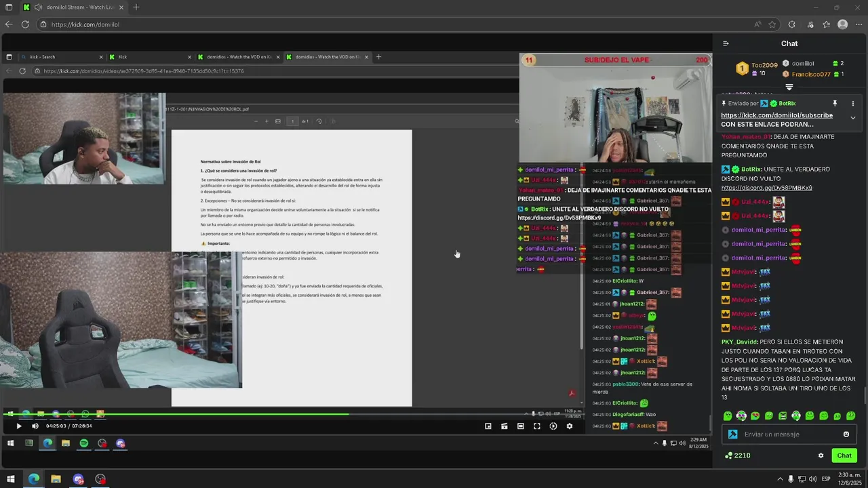Rotate the PDF page icon

[x=319, y=121]
